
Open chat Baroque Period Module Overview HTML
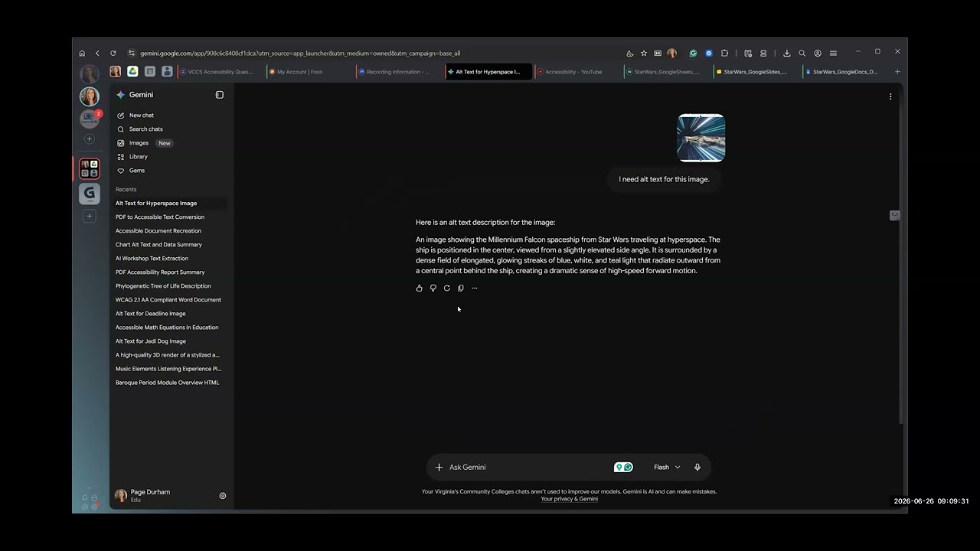point(167,383)
